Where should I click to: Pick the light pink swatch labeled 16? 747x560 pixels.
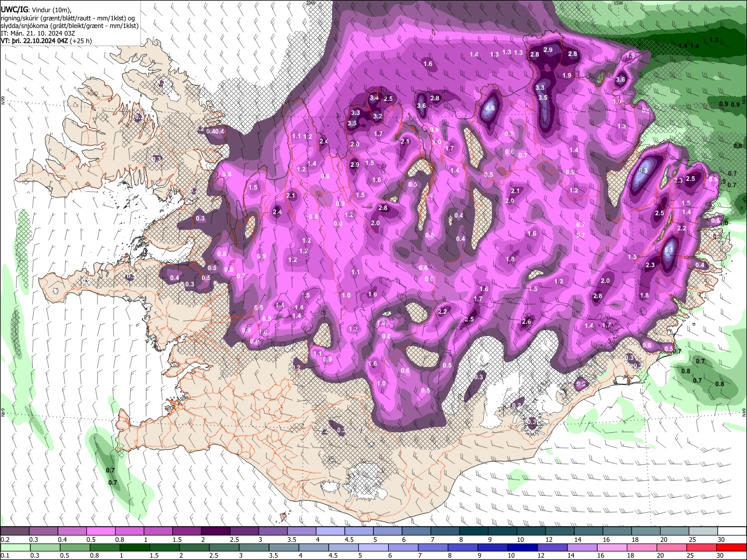point(612,547)
